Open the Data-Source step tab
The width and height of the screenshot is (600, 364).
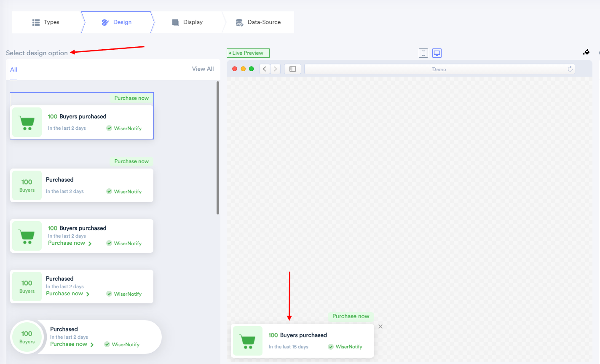point(258,22)
